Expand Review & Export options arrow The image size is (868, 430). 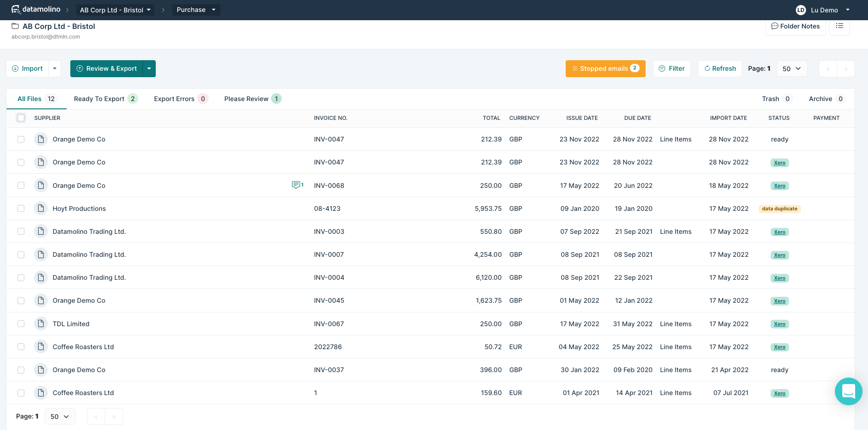click(149, 68)
